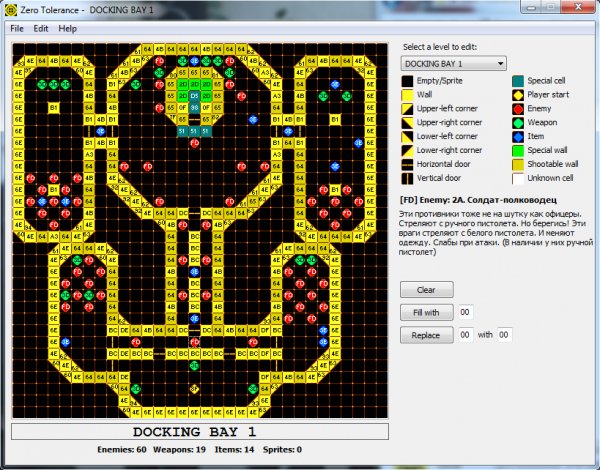
Task: Select the Lower-right corner tile icon
Action: [x=407, y=150]
